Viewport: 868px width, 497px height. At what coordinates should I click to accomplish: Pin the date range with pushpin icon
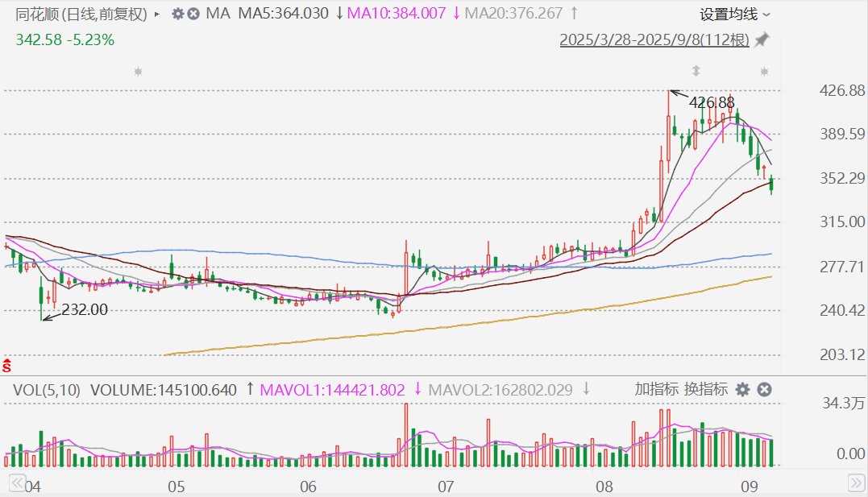pyautogui.click(x=762, y=39)
